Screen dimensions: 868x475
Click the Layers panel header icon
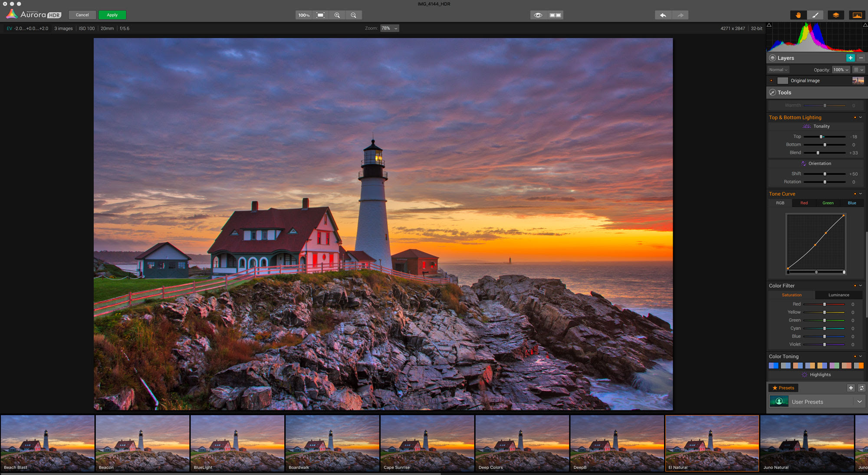pyautogui.click(x=773, y=58)
